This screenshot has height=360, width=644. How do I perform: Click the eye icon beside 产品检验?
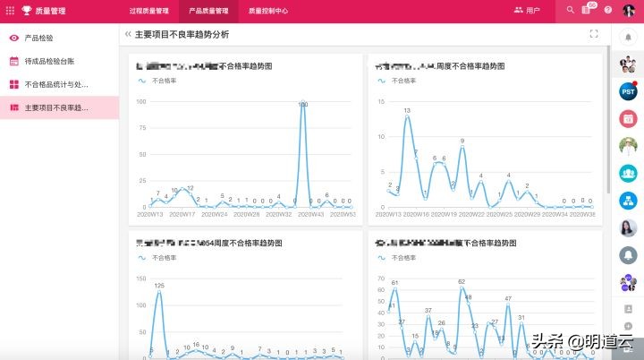click(x=14, y=38)
